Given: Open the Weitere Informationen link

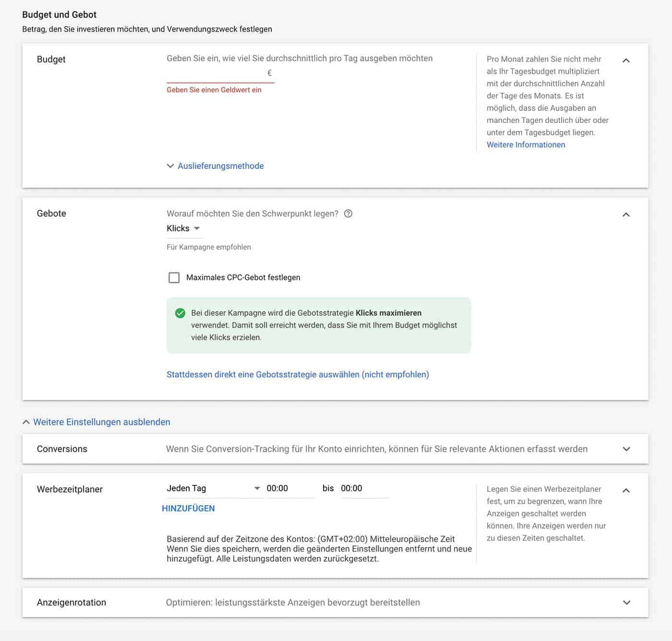Looking at the screenshot, I should click(526, 145).
